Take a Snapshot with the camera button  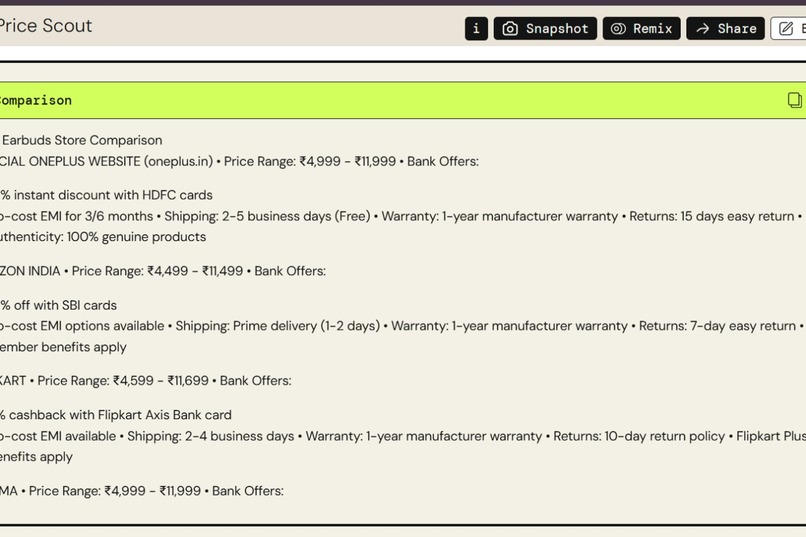click(x=545, y=28)
